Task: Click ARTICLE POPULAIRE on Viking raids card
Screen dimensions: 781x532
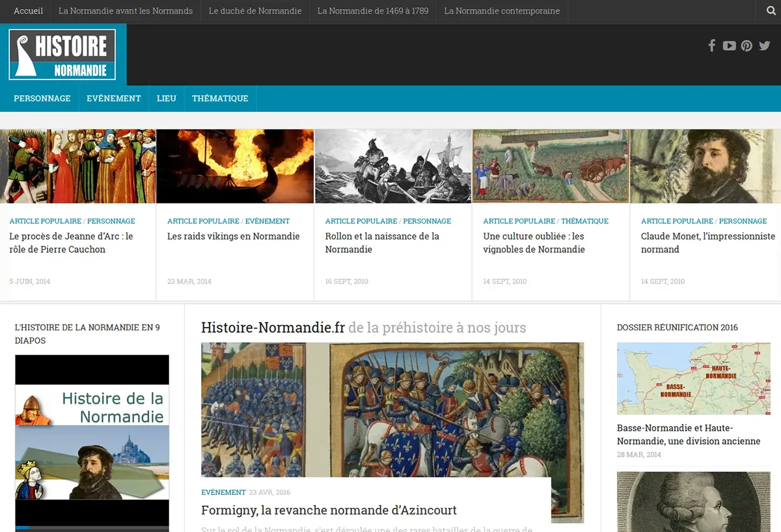Action: click(x=203, y=221)
